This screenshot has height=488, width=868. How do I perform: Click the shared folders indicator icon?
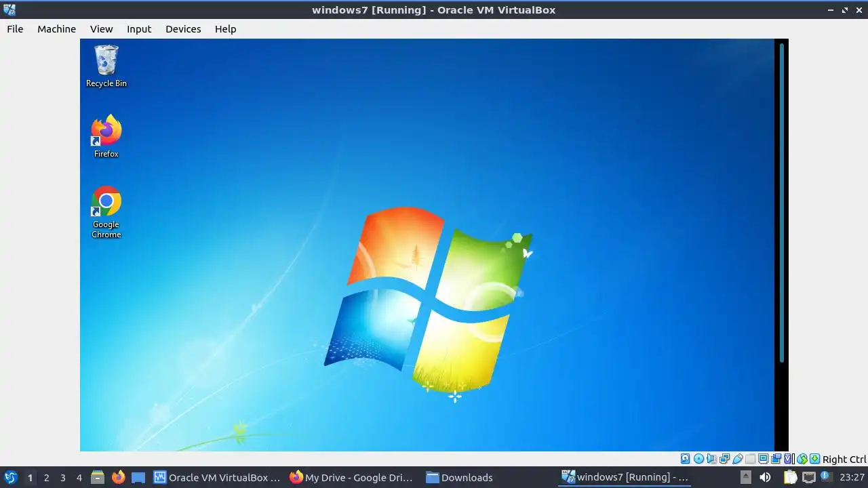750,459
